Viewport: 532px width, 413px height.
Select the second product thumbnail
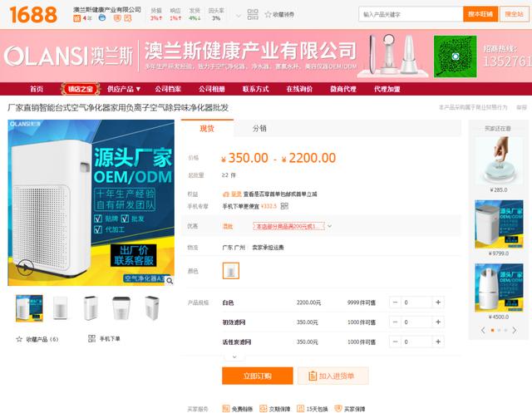(61, 308)
